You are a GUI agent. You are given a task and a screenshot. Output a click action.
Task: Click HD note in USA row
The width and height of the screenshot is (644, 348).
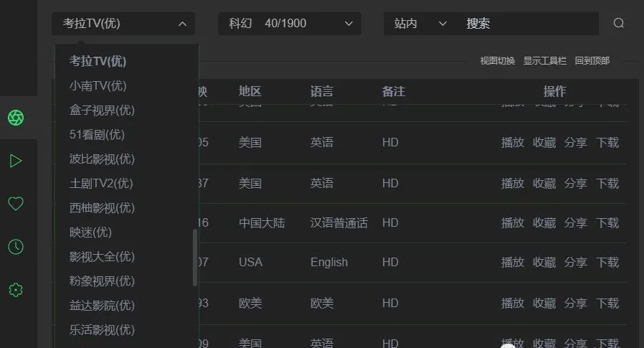[x=390, y=262]
